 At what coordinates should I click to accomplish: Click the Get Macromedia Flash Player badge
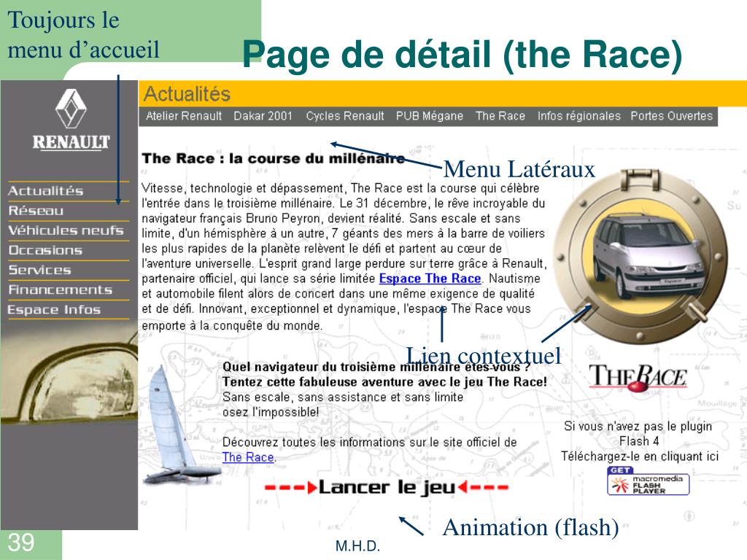tap(648, 481)
